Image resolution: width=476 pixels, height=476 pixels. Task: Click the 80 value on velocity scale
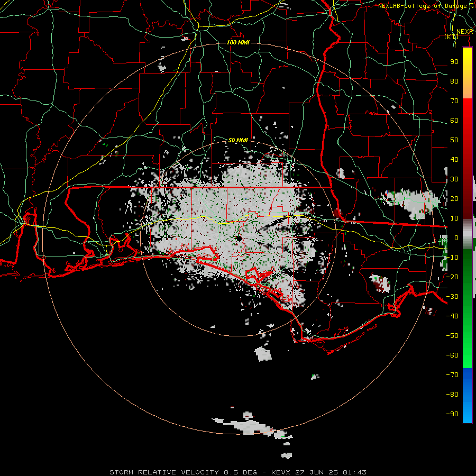tap(454, 81)
